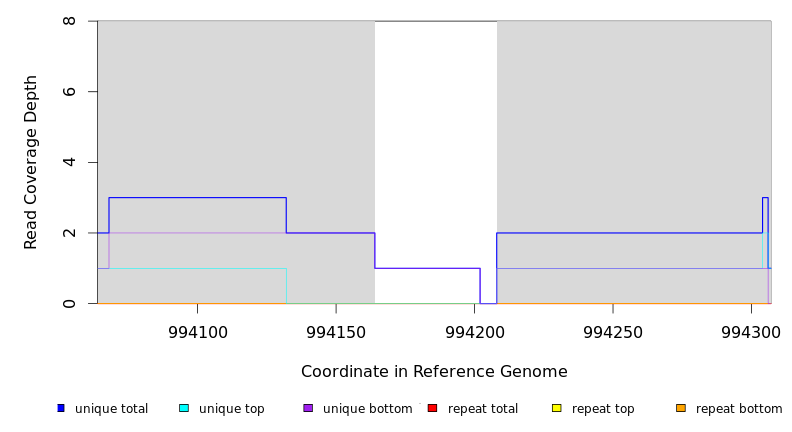Click the purple unique bottom legend swatch
Screen dimensions: 792x432
tap(308, 408)
